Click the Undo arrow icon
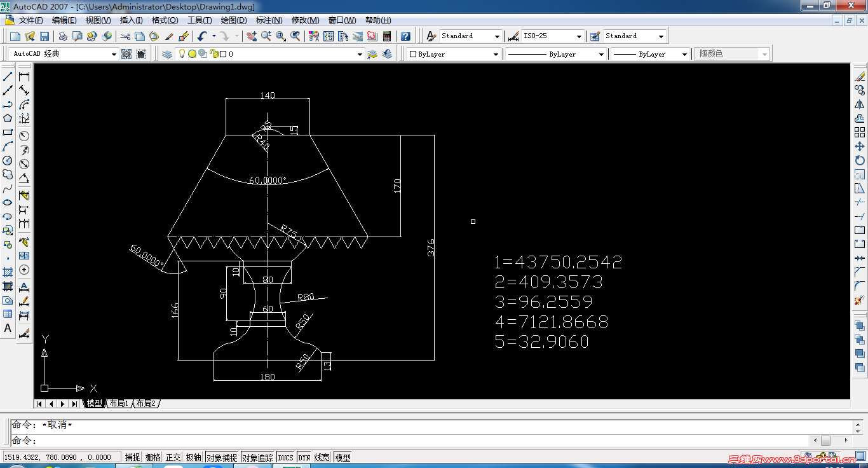Screen dimensions: 868x468 point(202,36)
